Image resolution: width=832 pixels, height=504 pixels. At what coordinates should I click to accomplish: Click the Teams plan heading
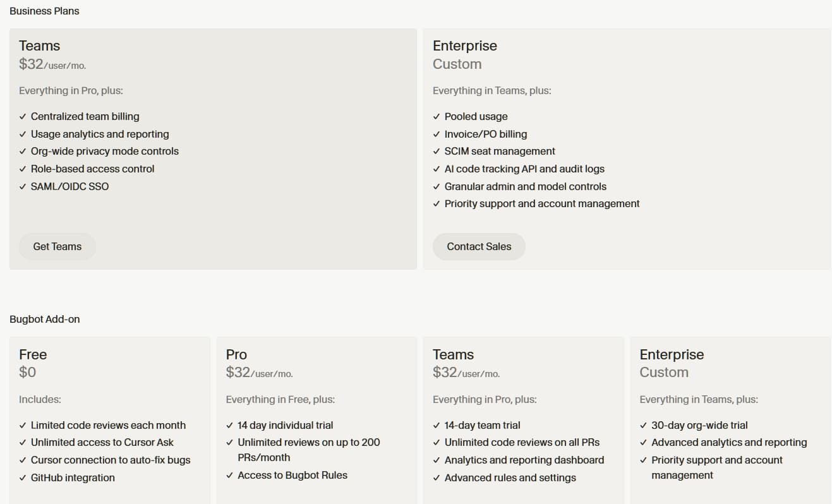39,45
